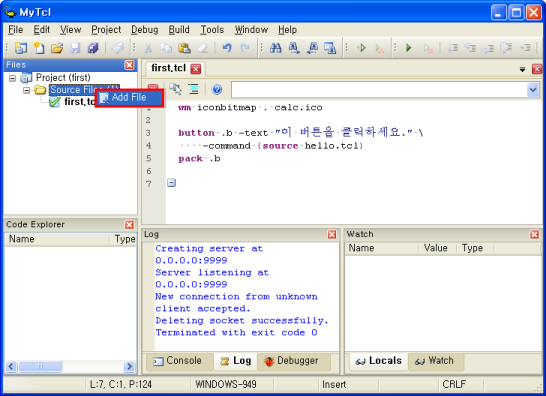
Task: Toggle the green check on first.tcl
Action: 54,102
